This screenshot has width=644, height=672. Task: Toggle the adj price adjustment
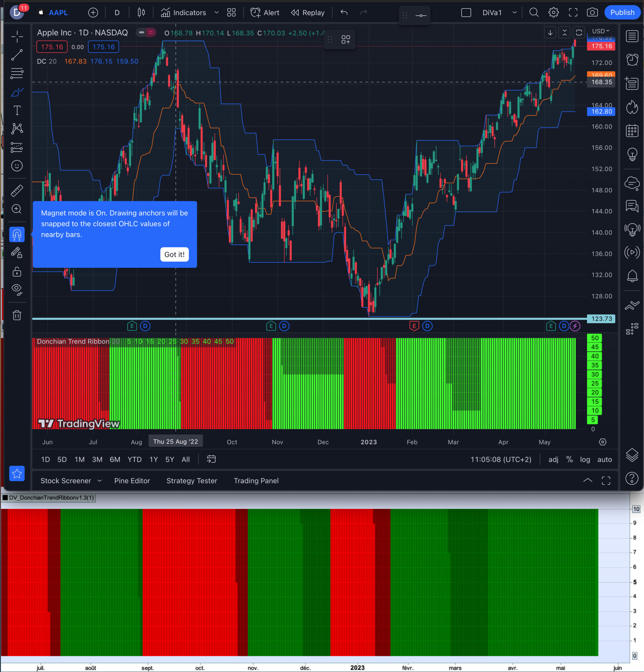tap(553, 460)
